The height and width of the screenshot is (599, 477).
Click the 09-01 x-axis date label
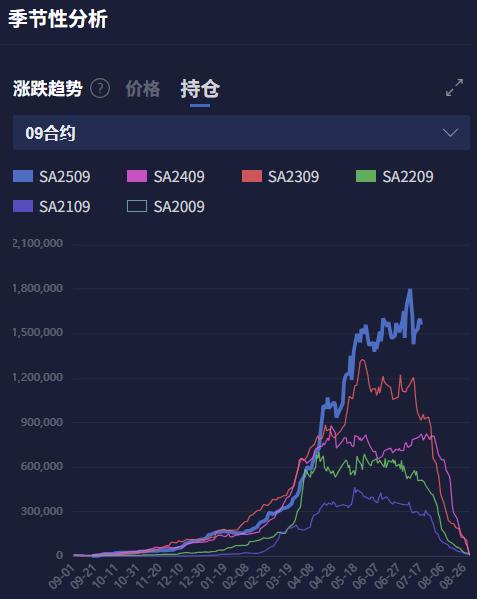pos(61,576)
